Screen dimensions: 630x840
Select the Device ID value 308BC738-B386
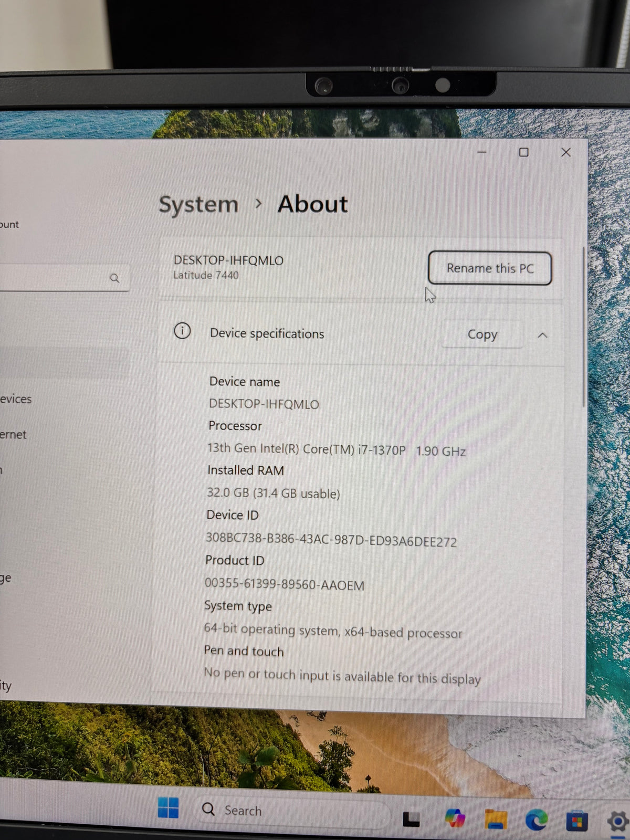click(x=331, y=539)
